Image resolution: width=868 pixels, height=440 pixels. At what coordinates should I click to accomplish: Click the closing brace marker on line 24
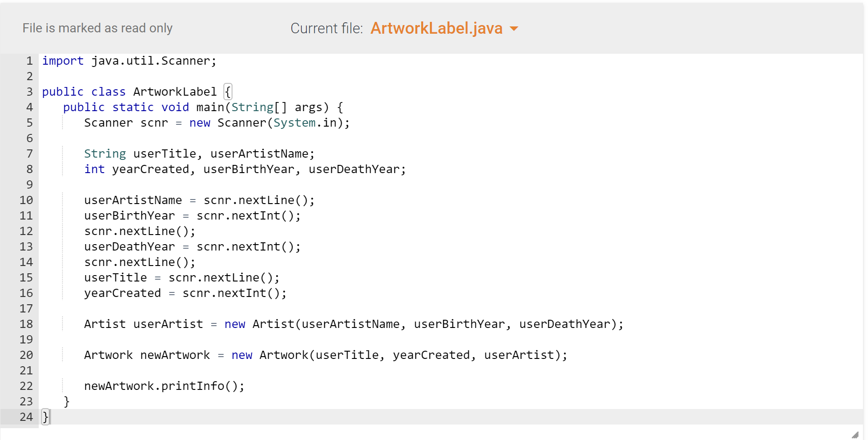click(45, 416)
